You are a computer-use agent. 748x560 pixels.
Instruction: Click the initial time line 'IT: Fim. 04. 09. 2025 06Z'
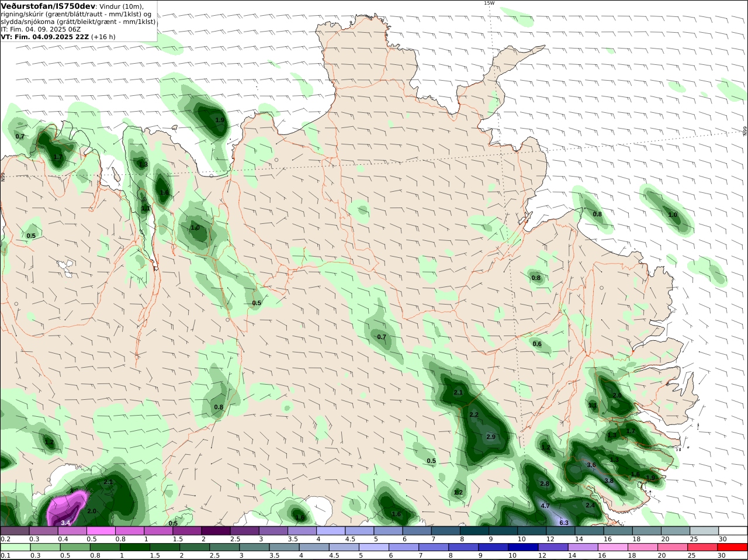point(40,29)
